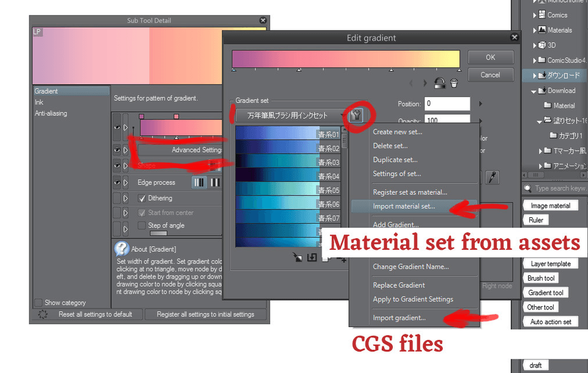588x373 pixels.
Task: Click the replace gradient icon under list
Action: tap(298, 257)
